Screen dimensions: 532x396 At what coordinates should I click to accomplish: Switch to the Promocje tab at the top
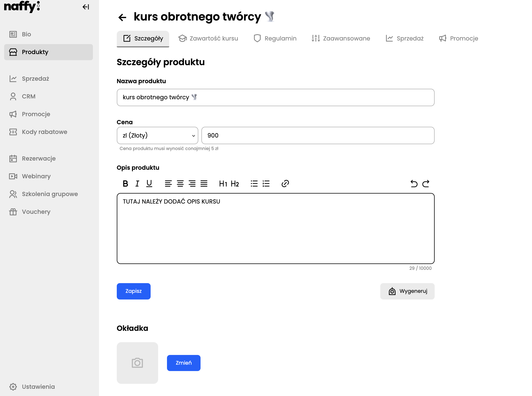458,39
